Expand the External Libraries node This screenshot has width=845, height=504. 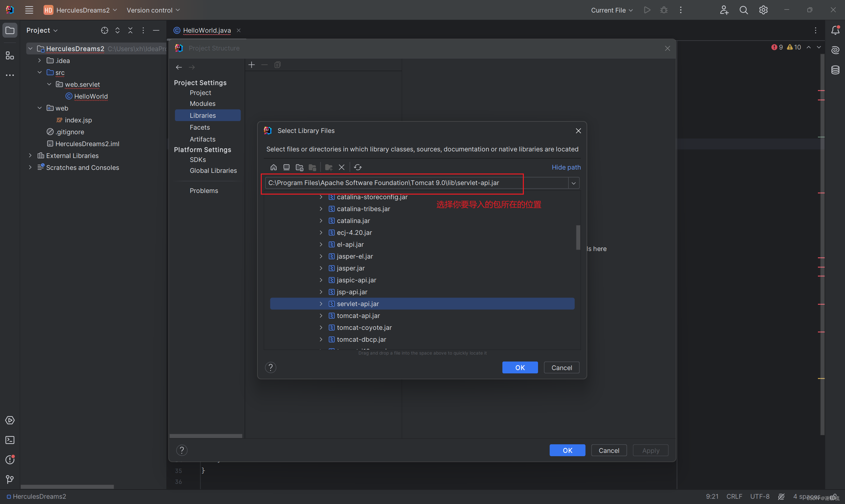[30, 156]
